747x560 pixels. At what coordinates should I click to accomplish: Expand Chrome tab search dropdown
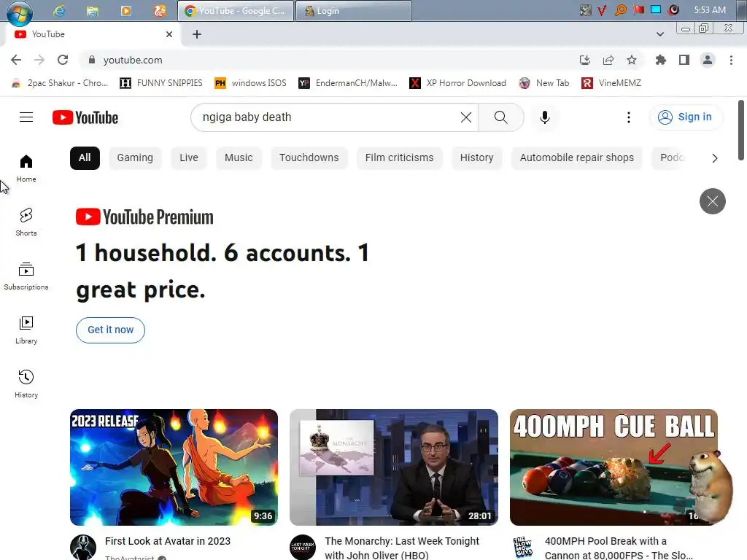click(659, 34)
